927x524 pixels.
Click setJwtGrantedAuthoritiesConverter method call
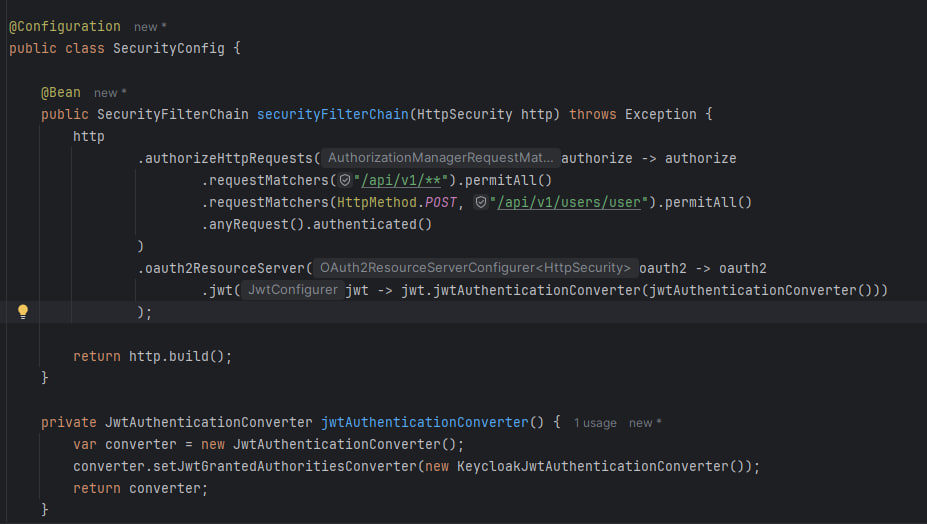[x=284, y=466]
